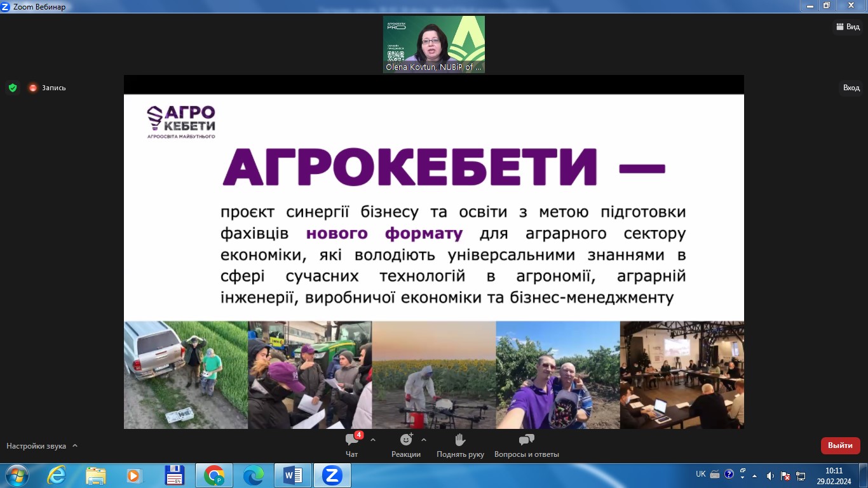Screen dimensions: 868x488
Task: Switch to Google Chrome on taskbar
Action: 214,475
